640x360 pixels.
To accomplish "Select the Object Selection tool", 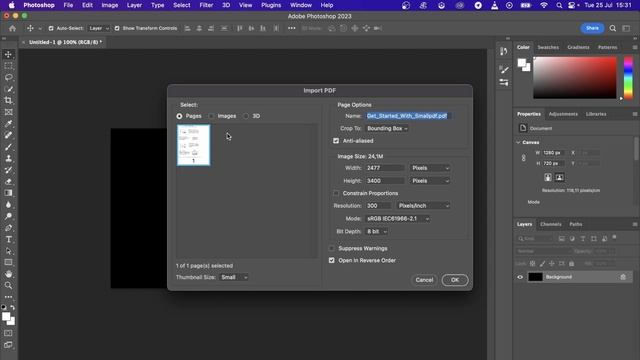I will point(8,89).
